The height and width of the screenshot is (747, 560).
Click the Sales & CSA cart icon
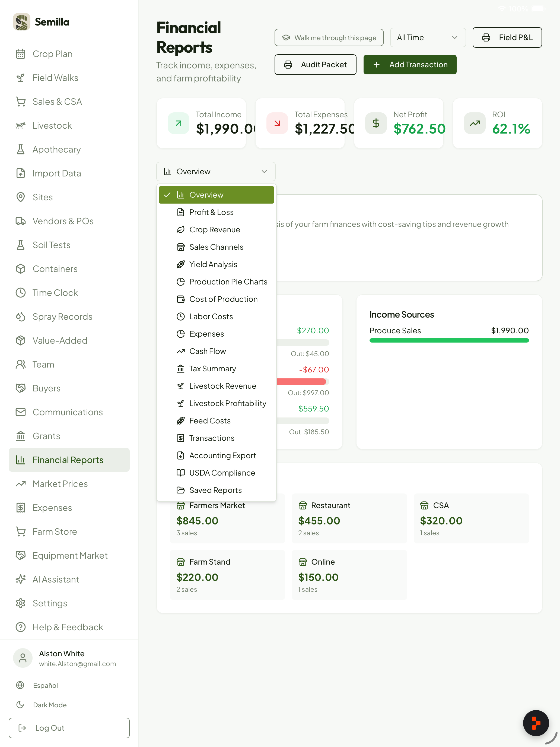(x=21, y=102)
